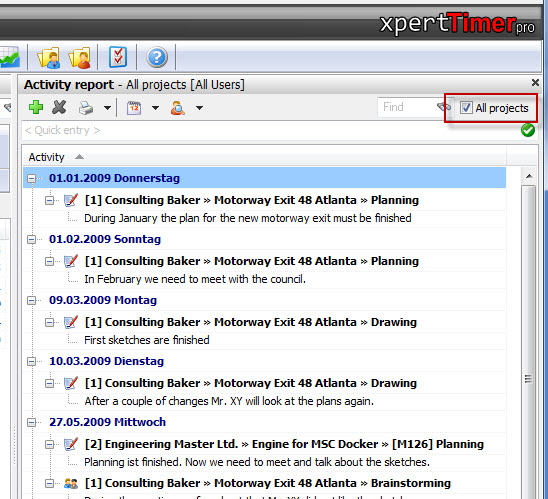The height and width of the screenshot is (499, 548).
Task: Collapse the Brainstorming entry
Action: tap(50, 484)
